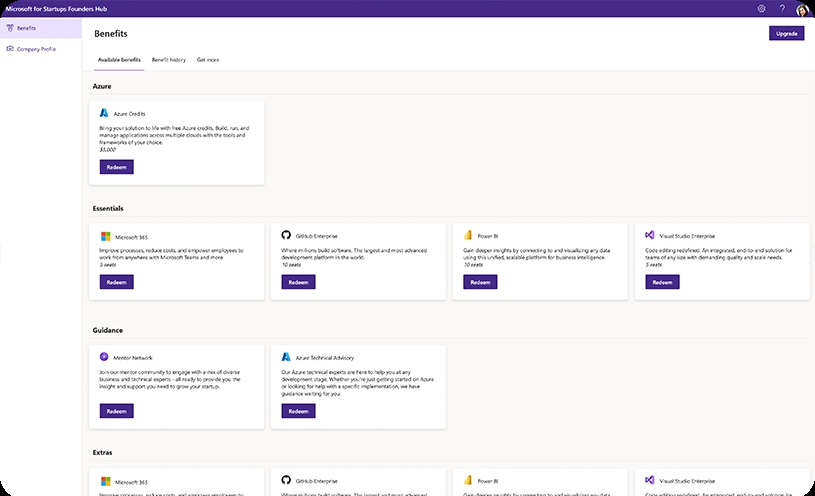The image size is (815, 496).
Task: Click the Mentor Network card title
Action: pos(133,358)
